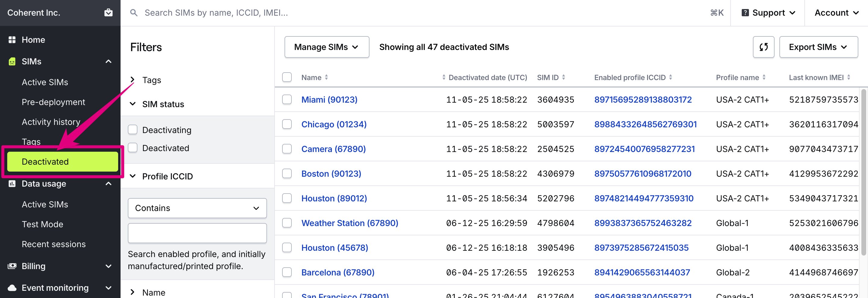The image size is (868, 298).
Task: Open the Contains match-type dropdown
Action: tap(197, 208)
